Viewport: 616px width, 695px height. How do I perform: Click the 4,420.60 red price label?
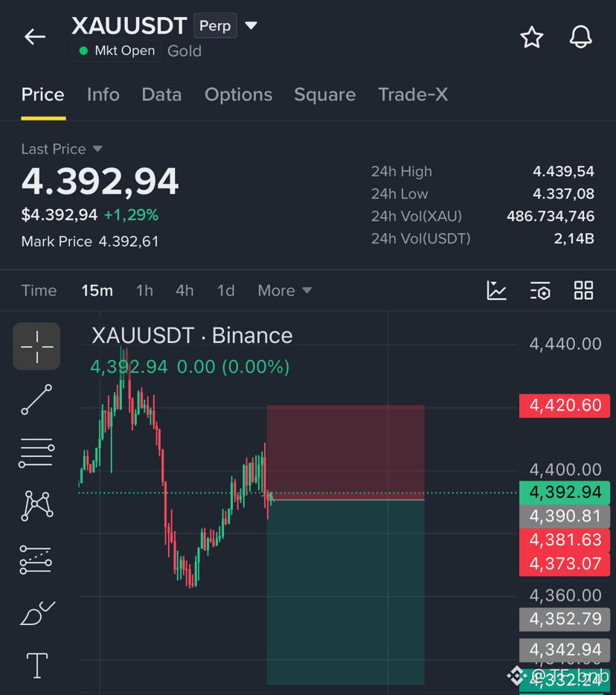pyautogui.click(x=565, y=406)
